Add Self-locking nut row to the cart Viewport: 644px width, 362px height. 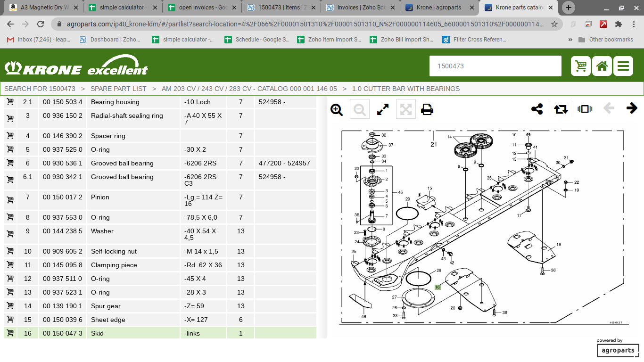(x=10, y=251)
